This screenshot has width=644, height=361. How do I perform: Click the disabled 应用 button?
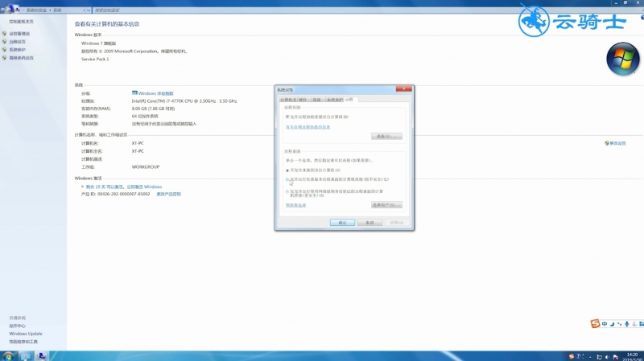click(x=396, y=223)
